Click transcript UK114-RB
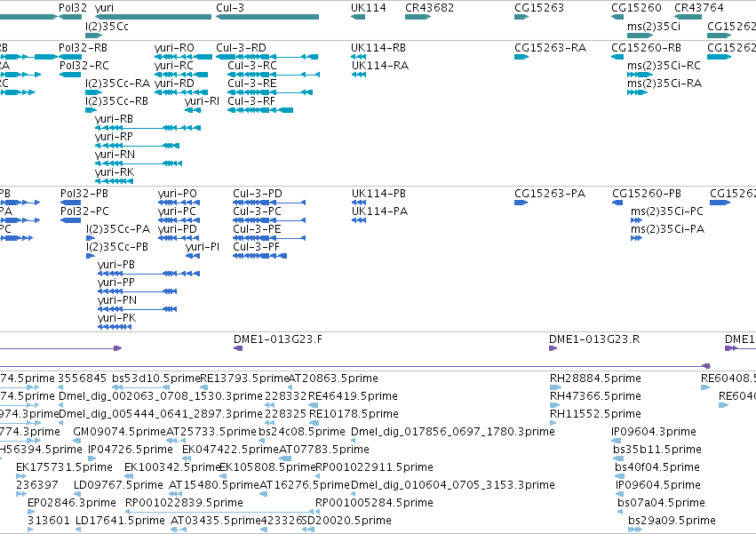This screenshot has width=756, height=534. click(x=378, y=48)
